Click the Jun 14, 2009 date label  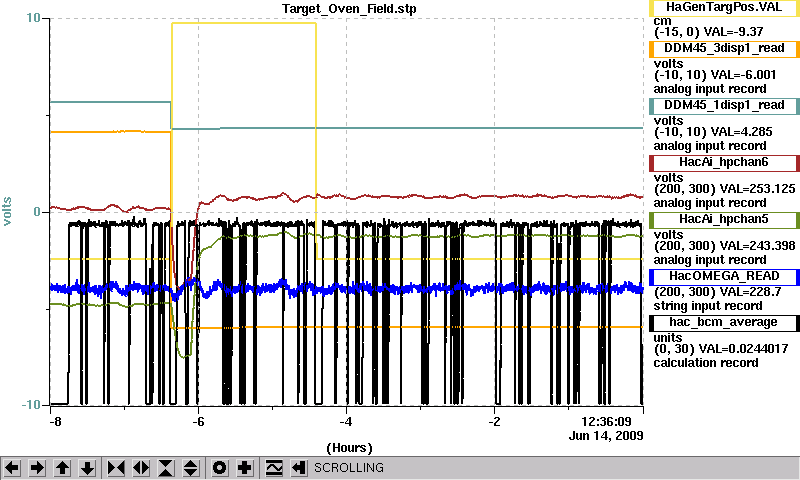coord(606,436)
